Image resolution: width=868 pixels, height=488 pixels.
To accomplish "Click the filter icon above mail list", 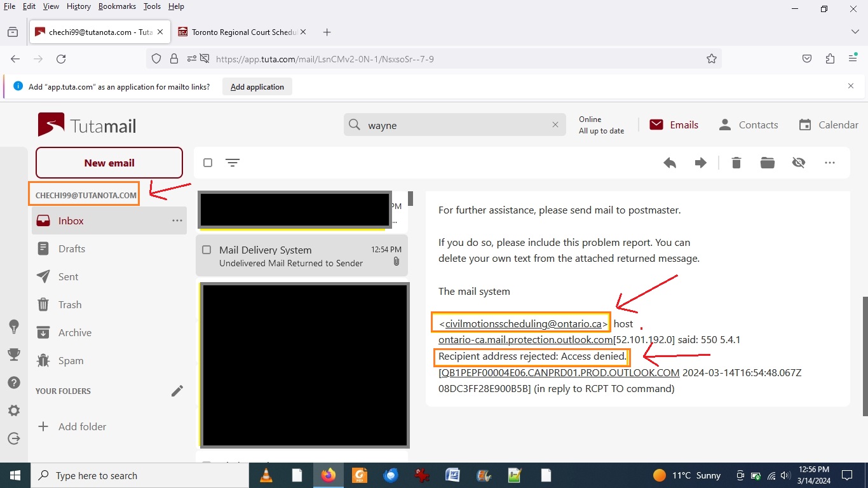I will [x=233, y=163].
